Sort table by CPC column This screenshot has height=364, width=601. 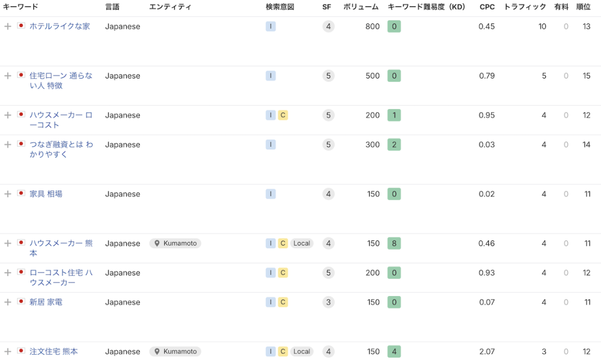coord(487,7)
